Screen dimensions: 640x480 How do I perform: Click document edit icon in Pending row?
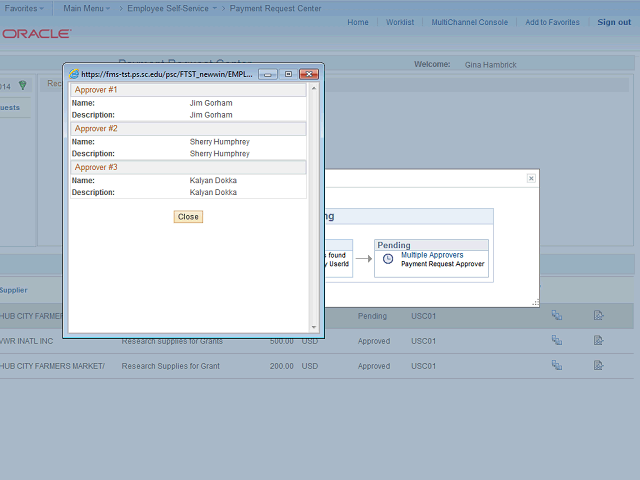pyautogui.click(x=598, y=316)
